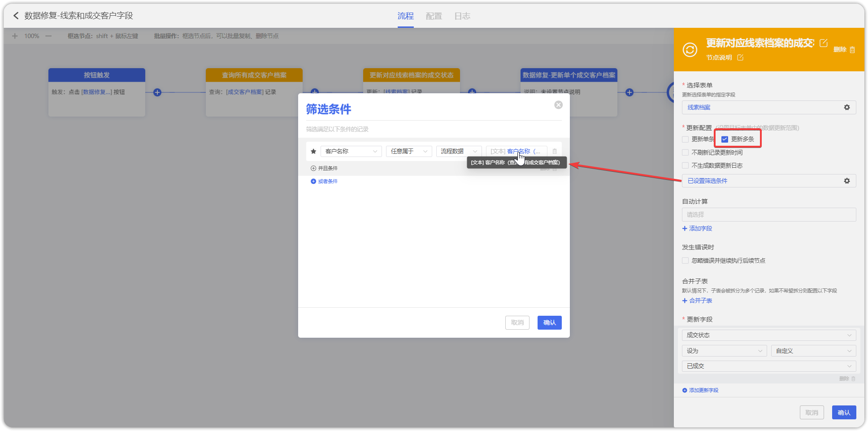Switch to the 配置 tab

click(x=434, y=16)
